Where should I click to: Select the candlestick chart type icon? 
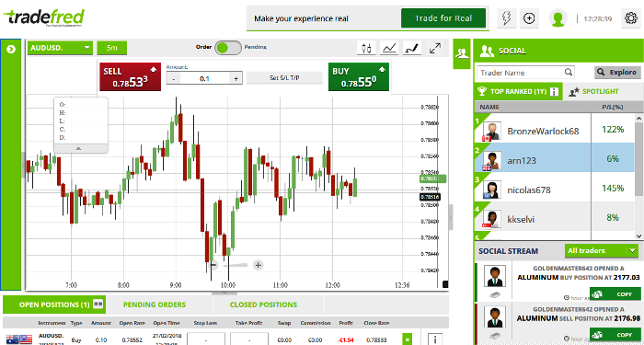[366, 48]
